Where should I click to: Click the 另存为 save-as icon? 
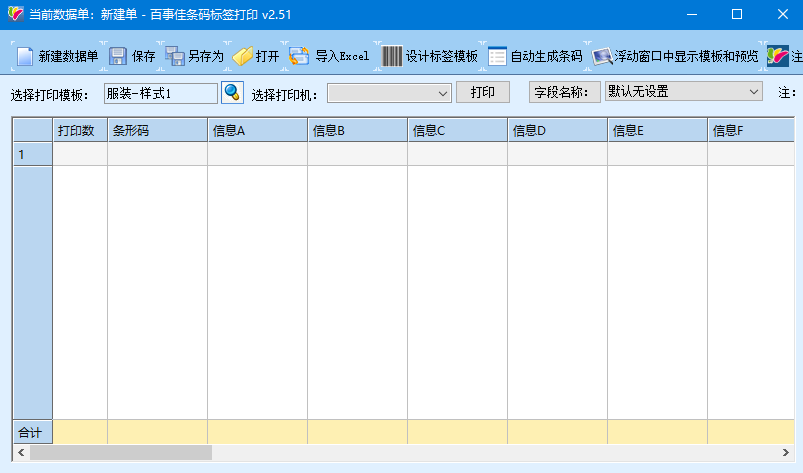pyautogui.click(x=175, y=56)
